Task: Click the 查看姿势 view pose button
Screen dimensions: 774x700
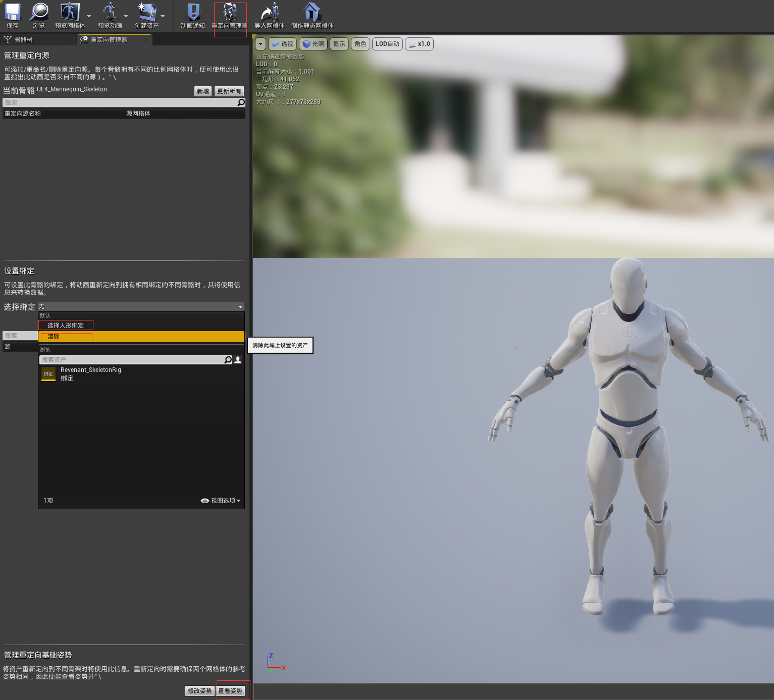Action: pos(231,691)
